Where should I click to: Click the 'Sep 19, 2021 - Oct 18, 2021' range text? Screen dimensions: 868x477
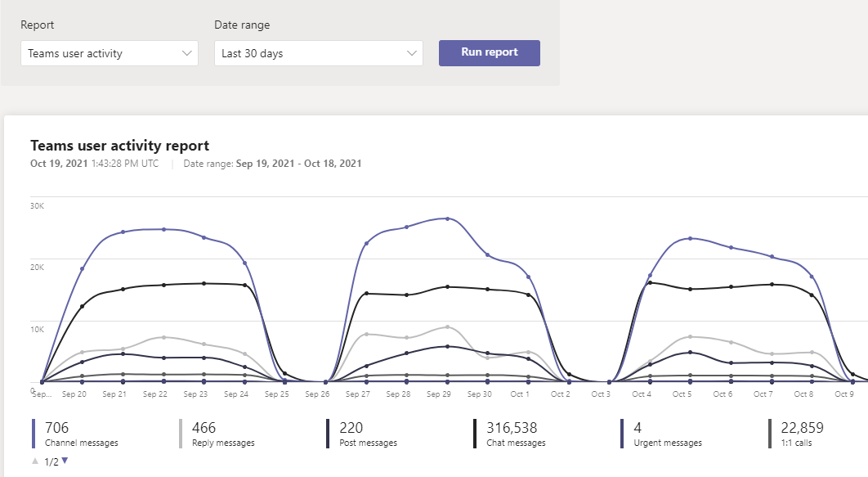(299, 164)
